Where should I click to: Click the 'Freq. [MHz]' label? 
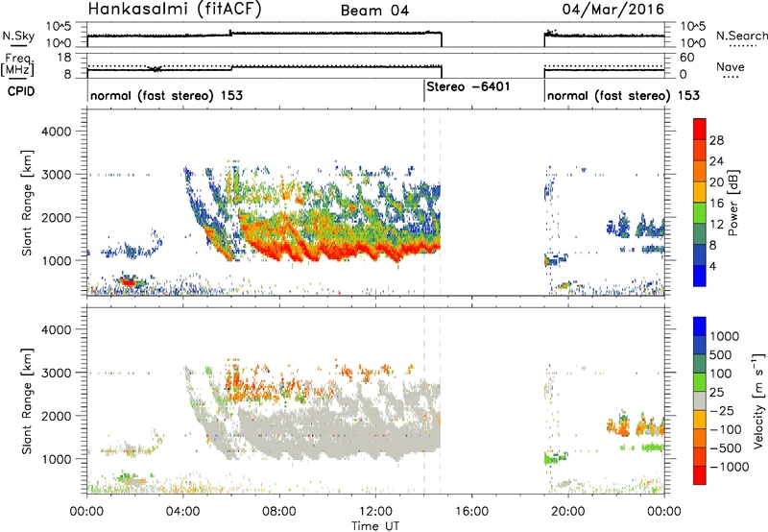click(x=18, y=64)
